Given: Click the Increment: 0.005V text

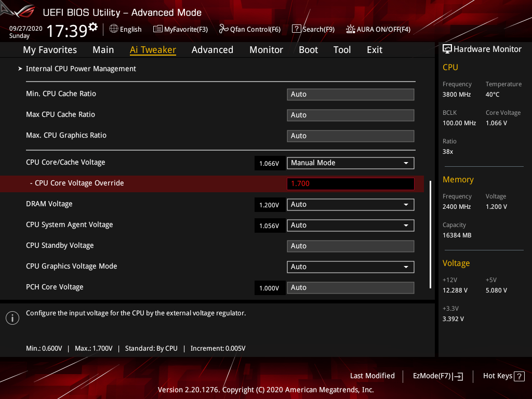Looking at the screenshot, I should (x=218, y=349).
